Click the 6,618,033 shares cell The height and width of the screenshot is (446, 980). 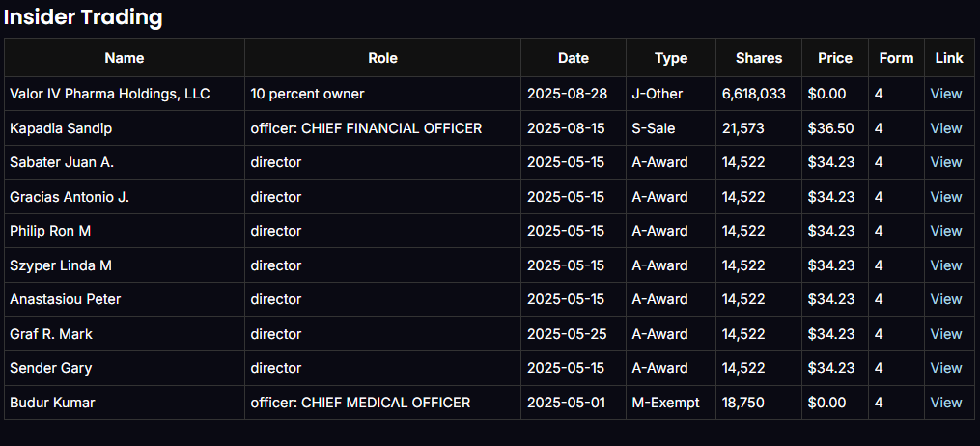[753, 94]
